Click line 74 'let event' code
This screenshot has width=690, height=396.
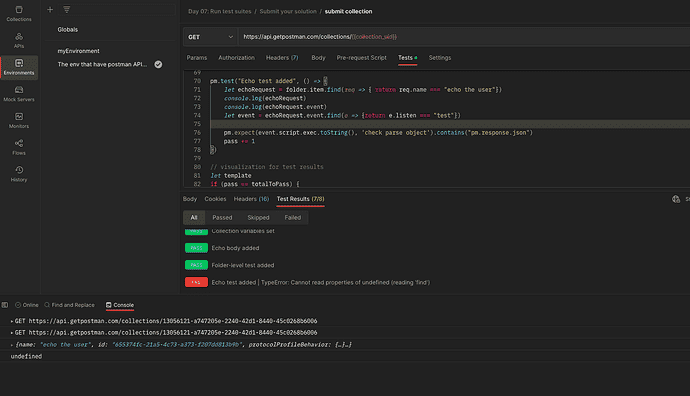click(342, 115)
